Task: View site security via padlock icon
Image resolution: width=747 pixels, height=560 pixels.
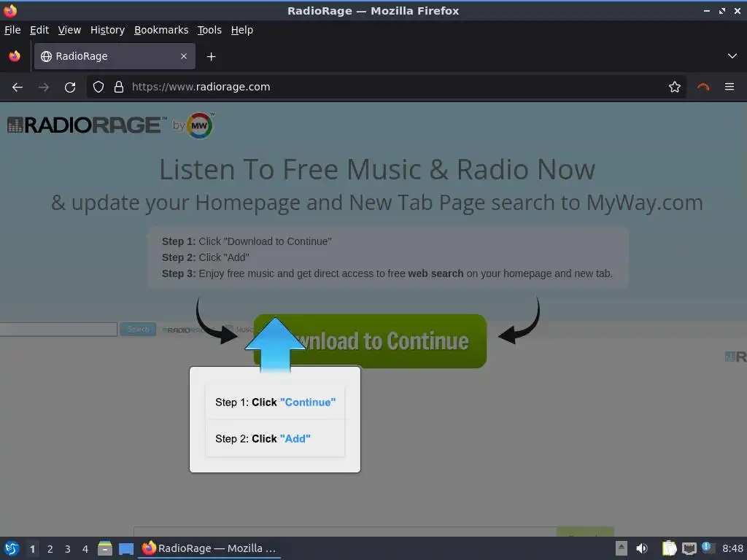Action: (119, 87)
